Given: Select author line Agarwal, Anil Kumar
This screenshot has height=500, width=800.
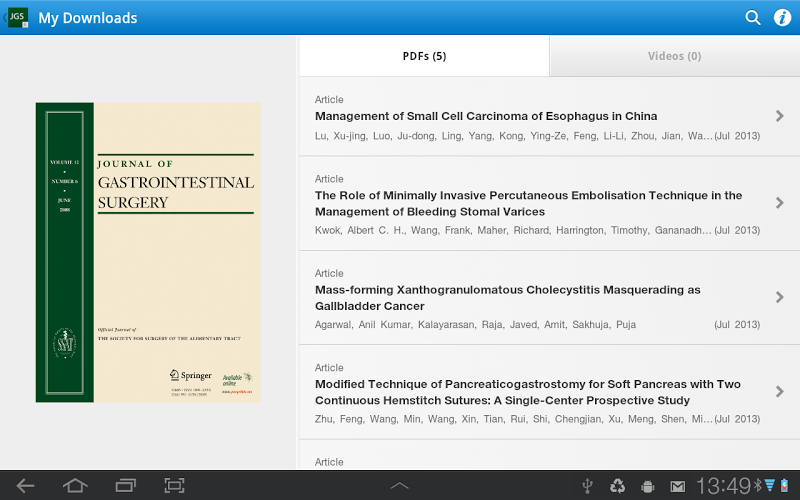Looking at the screenshot, I should (475, 324).
